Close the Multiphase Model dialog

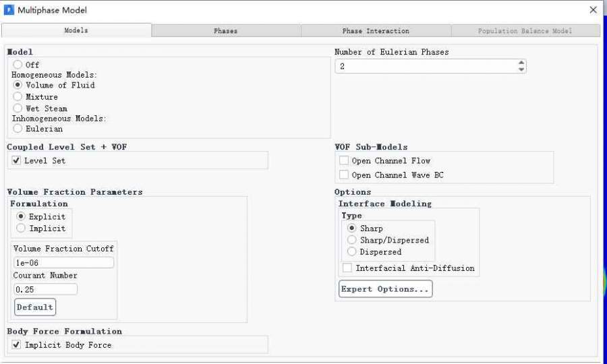pos(593,10)
